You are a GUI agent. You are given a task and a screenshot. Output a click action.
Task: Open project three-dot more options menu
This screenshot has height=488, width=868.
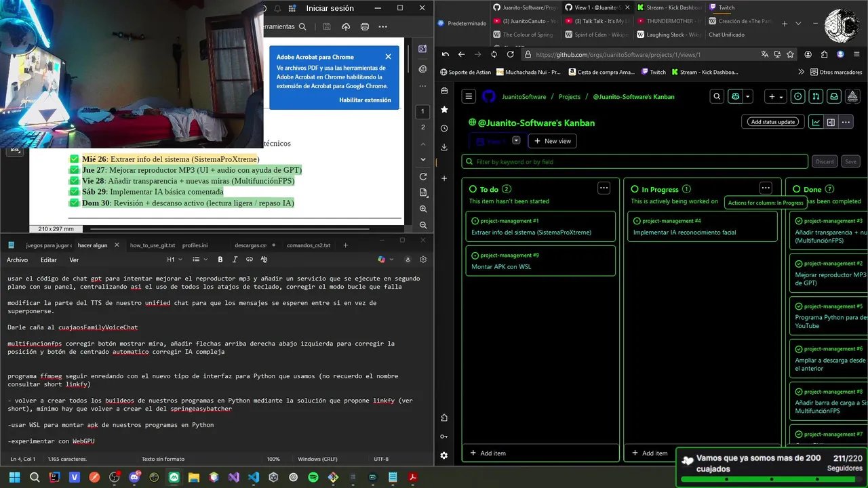point(846,122)
